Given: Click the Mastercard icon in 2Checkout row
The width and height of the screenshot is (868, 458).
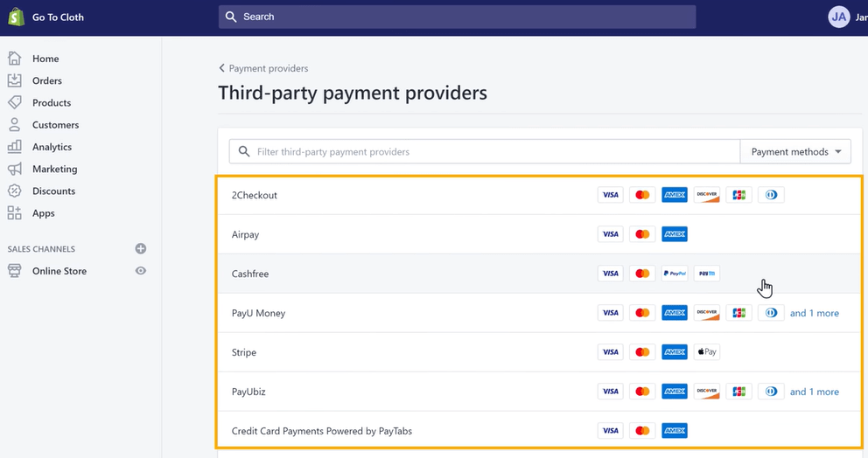Looking at the screenshot, I should [642, 195].
